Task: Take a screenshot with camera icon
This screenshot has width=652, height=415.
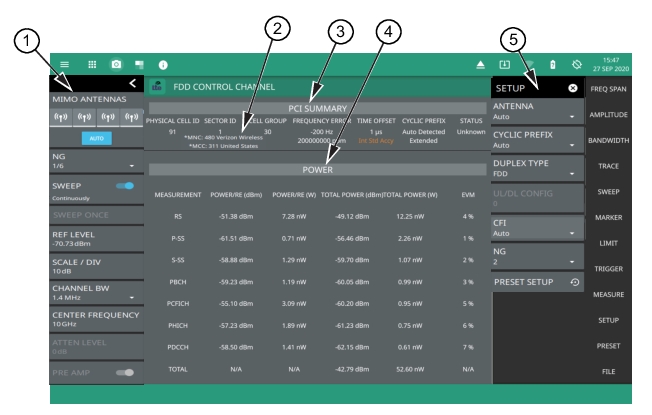Action: (115, 63)
